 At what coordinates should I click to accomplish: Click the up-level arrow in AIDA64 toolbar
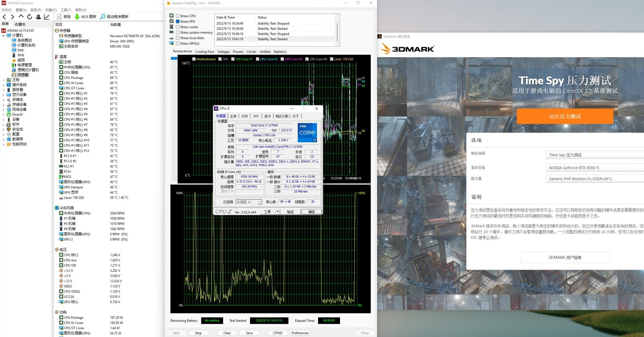tap(21, 17)
